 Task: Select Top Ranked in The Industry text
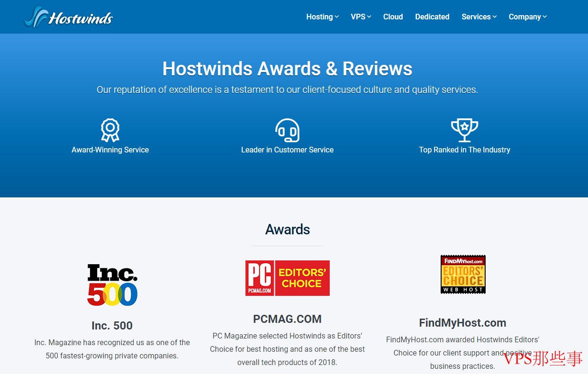click(x=464, y=150)
